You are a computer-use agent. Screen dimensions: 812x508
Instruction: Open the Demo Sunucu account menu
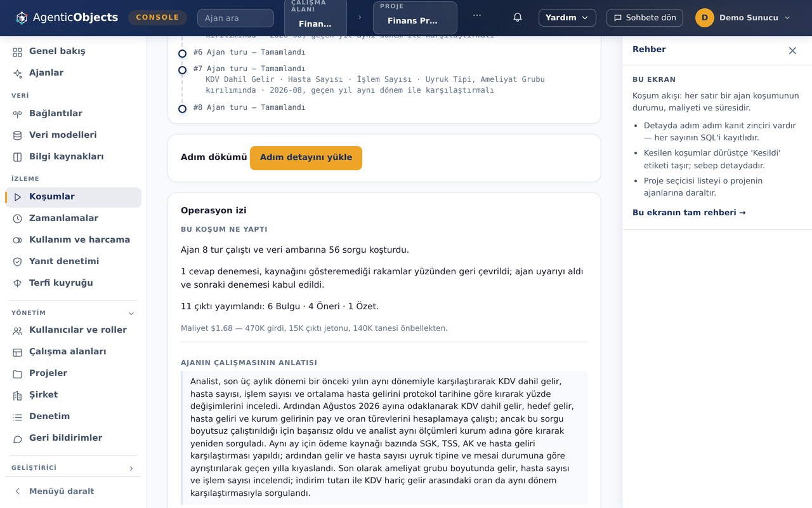coord(743,18)
